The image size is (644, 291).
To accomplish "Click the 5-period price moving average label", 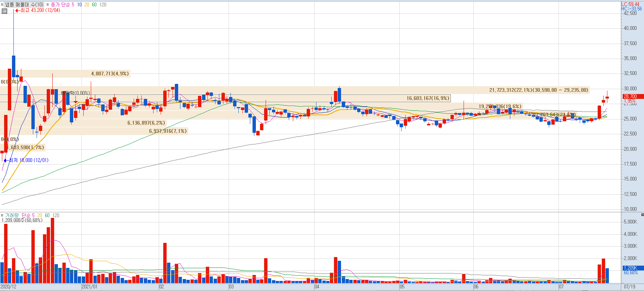I will pos(73,4).
